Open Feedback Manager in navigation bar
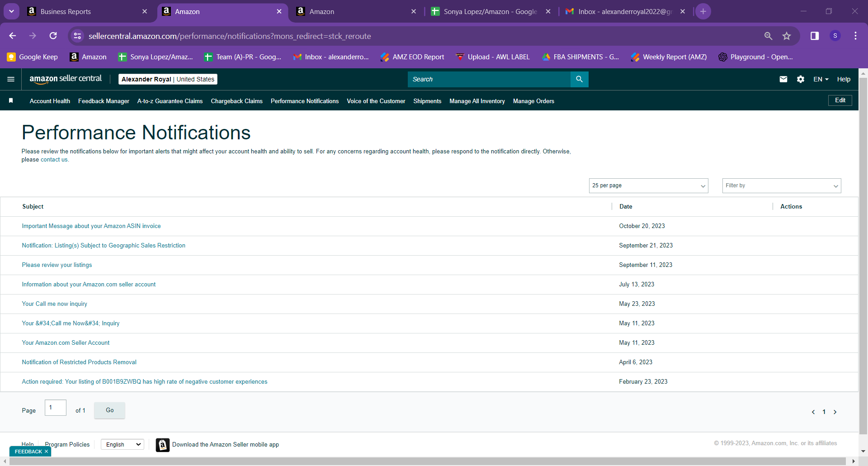The width and height of the screenshot is (868, 466). (x=104, y=101)
